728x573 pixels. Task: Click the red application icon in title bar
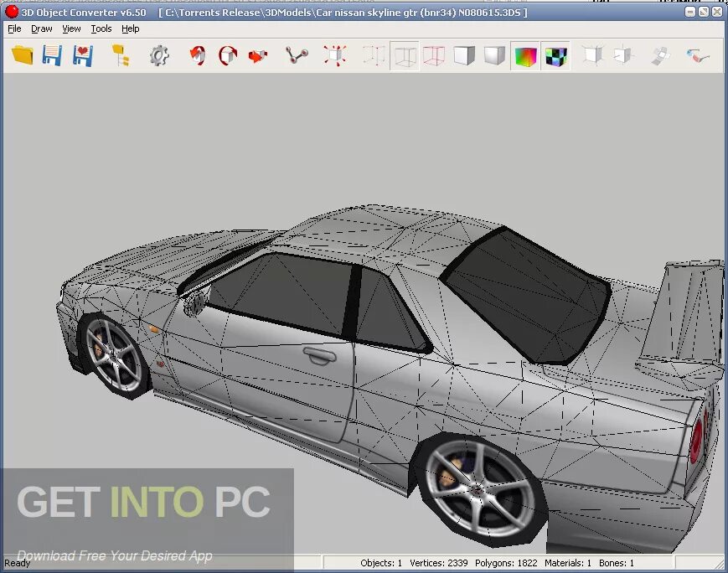tap(12, 12)
